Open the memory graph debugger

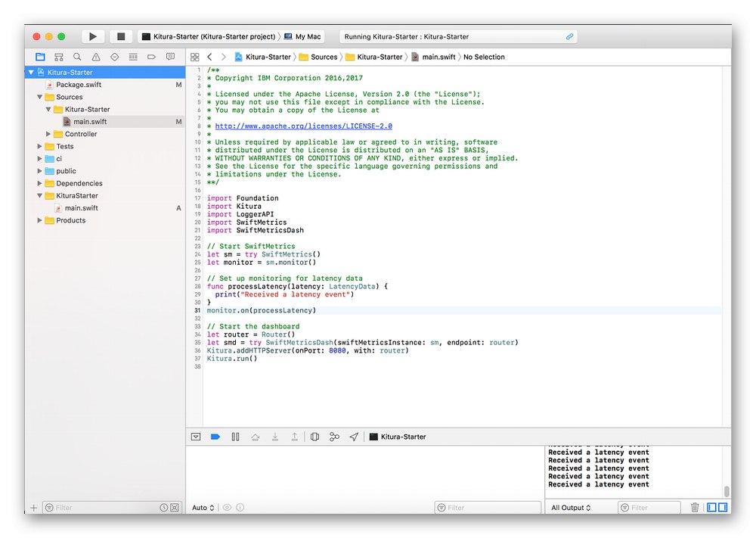(x=334, y=437)
